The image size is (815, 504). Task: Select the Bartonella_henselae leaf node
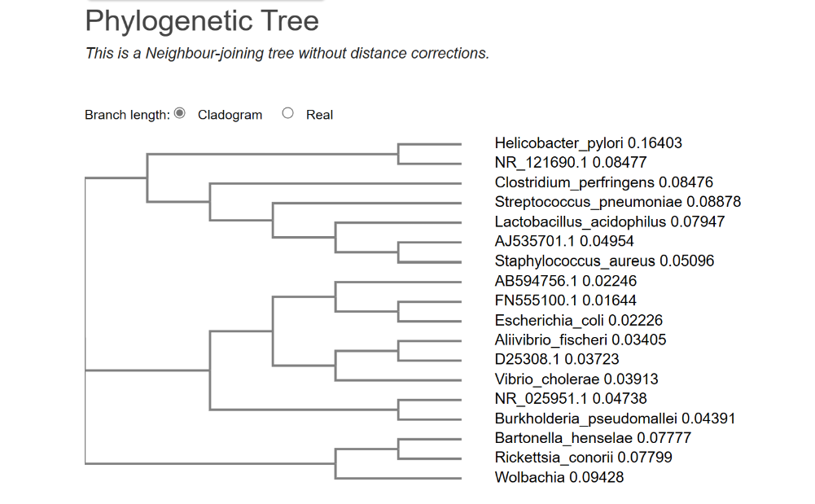tap(592, 438)
